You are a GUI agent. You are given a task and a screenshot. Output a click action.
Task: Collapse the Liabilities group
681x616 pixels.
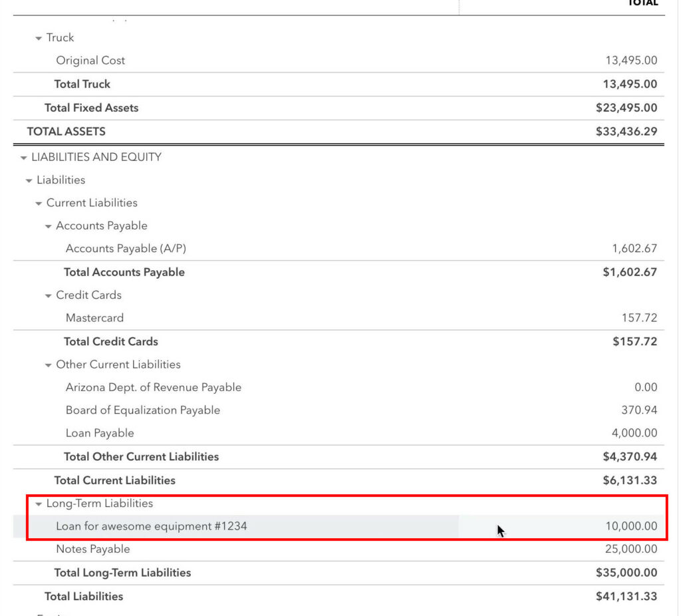[29, 180]
